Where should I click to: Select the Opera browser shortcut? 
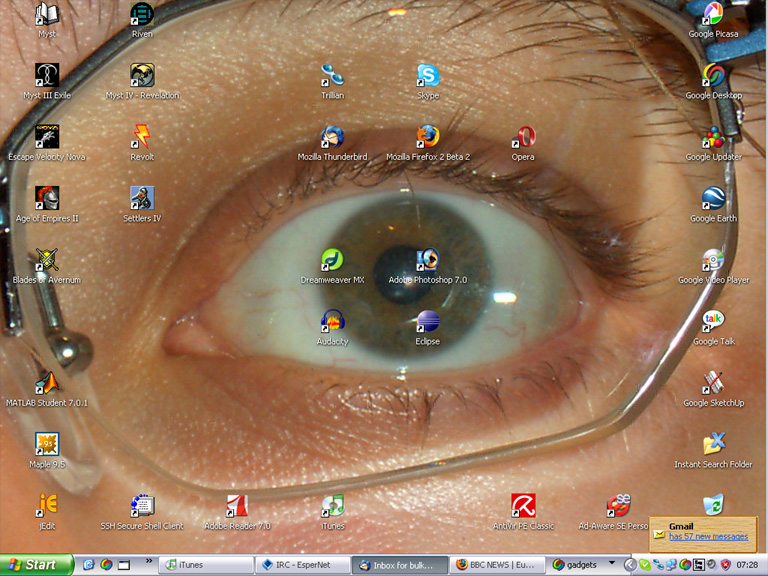(x=523, y=144)
